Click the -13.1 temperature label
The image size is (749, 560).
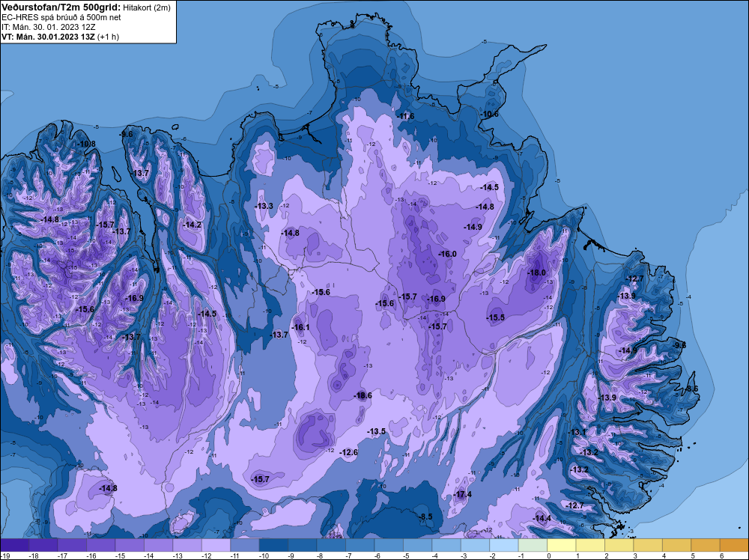tap(577, 432)
